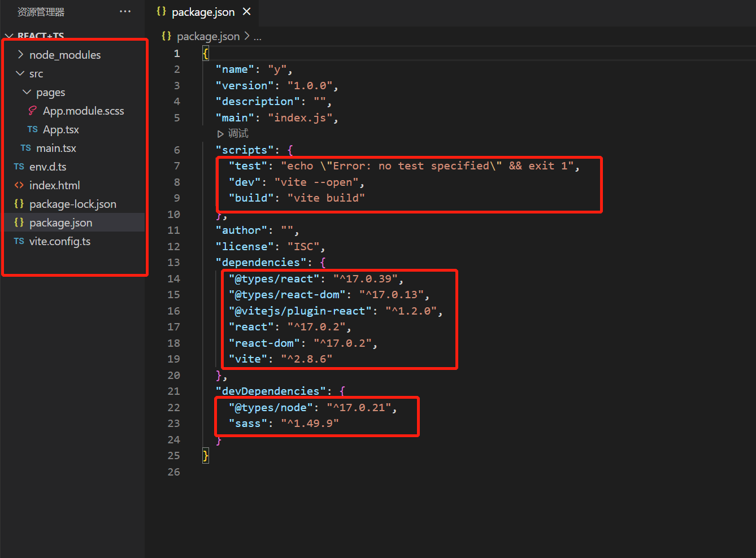
Task: Open main.tsx file
Action: click(x=56, y=148)
